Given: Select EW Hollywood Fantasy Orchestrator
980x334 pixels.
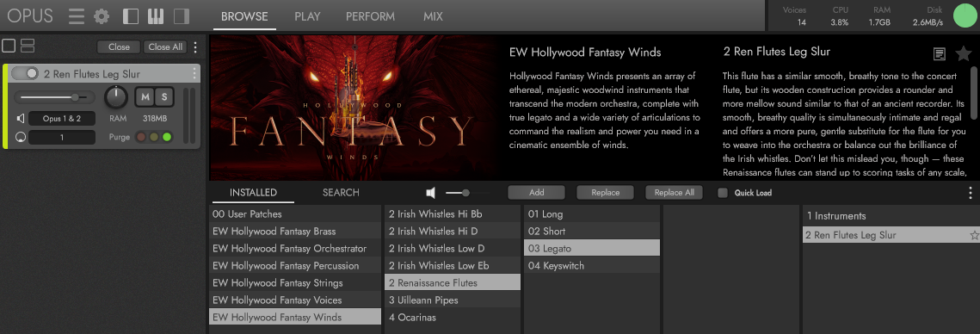Looking at the screenshot, I should pyautogui.click(x=295, y=248).
